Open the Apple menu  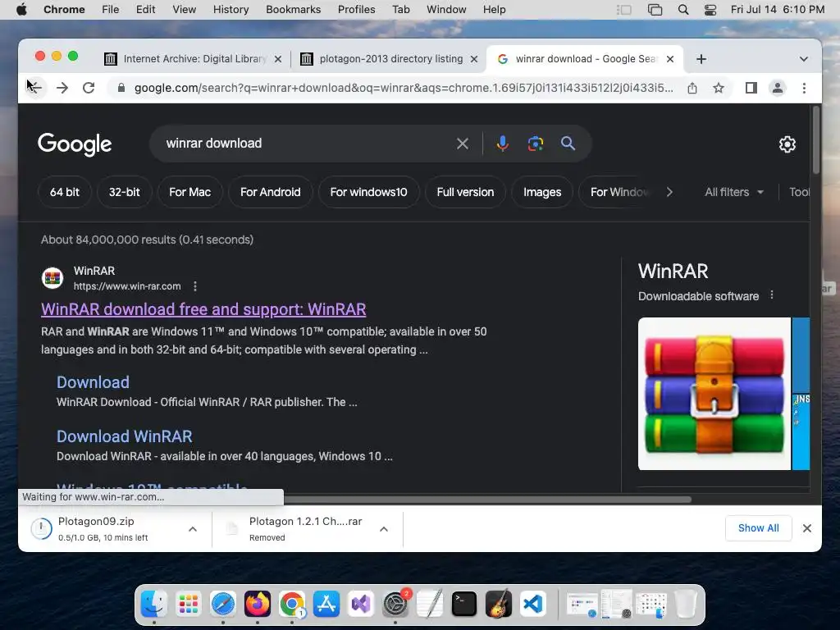(x=21, y=10)
